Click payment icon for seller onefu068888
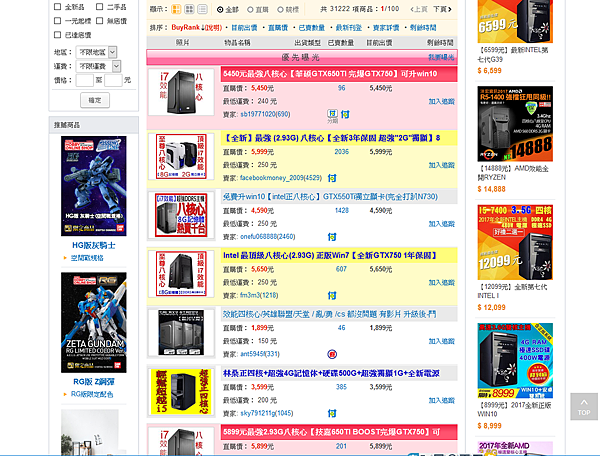 tap(332, 237)
